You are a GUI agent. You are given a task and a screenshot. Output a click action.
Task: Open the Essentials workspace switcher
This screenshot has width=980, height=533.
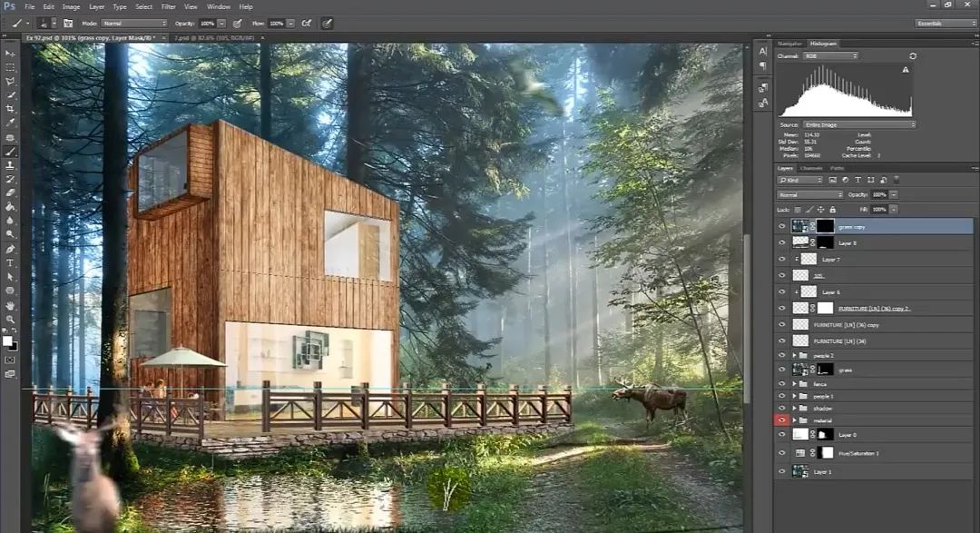[945, 23]
